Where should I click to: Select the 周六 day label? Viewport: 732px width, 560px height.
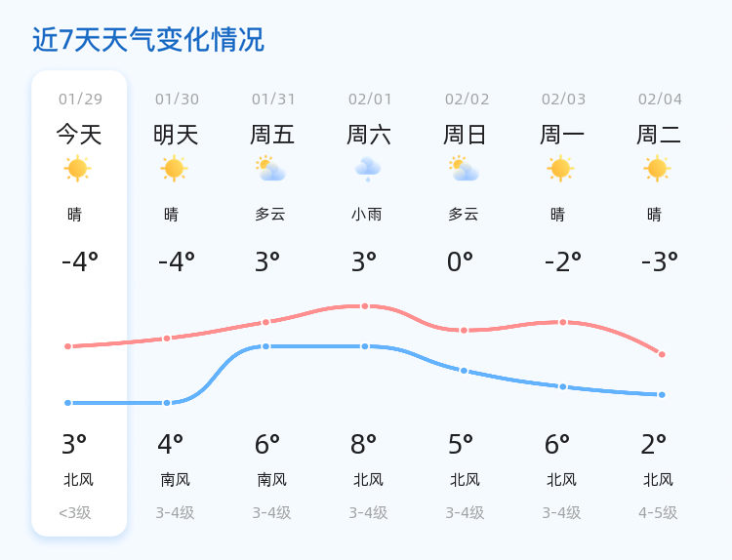click(x=369, y=135)
